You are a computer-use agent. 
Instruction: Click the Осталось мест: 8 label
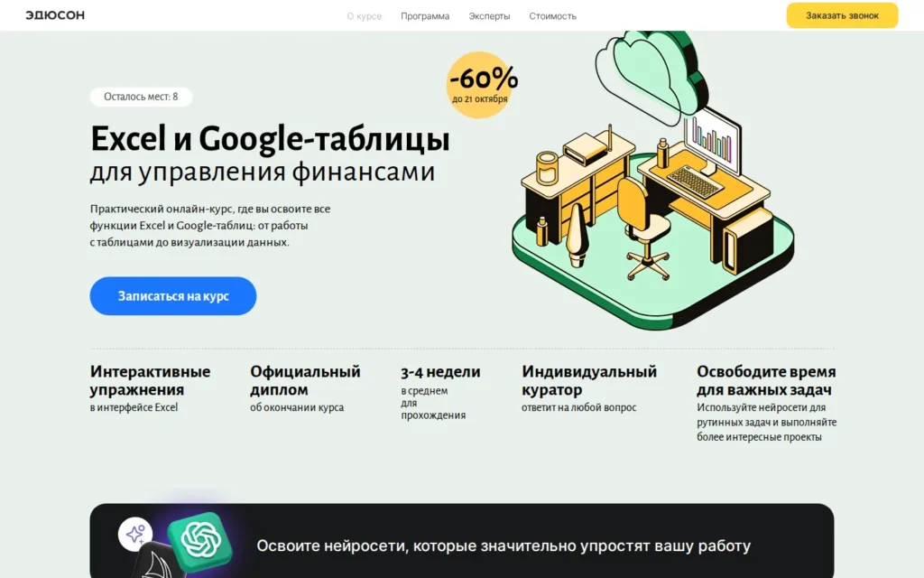tap(141, 97)
